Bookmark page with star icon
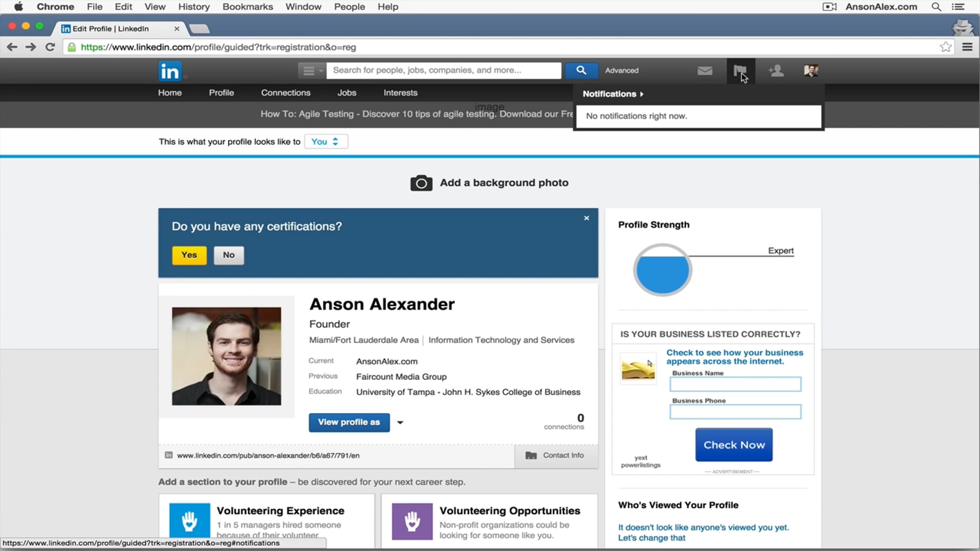Viewport: 980px width, 551px height. (945, 47)
